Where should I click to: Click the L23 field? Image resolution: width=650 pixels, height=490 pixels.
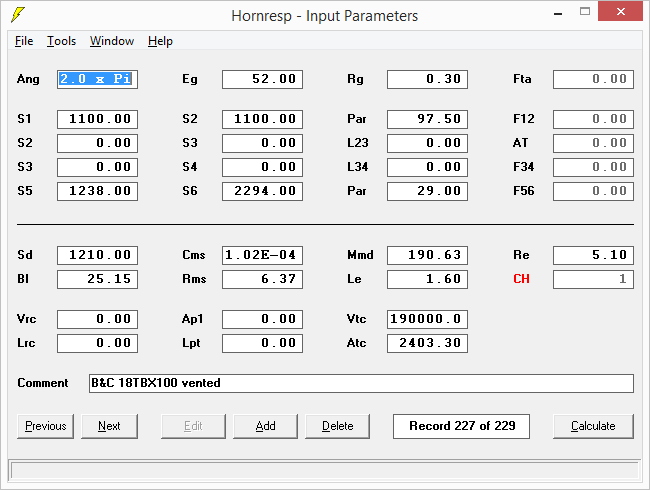coord(427,143)
